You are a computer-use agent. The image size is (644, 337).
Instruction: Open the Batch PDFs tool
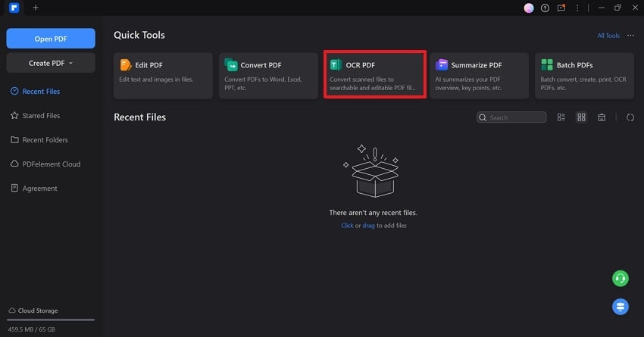point(584,76)
